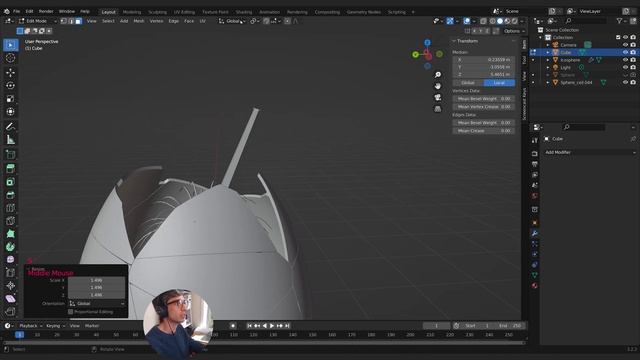The width and height of the screenshot is (640, 360).
Task: Open the Face menu in viewport header
Action: point(189,21)
